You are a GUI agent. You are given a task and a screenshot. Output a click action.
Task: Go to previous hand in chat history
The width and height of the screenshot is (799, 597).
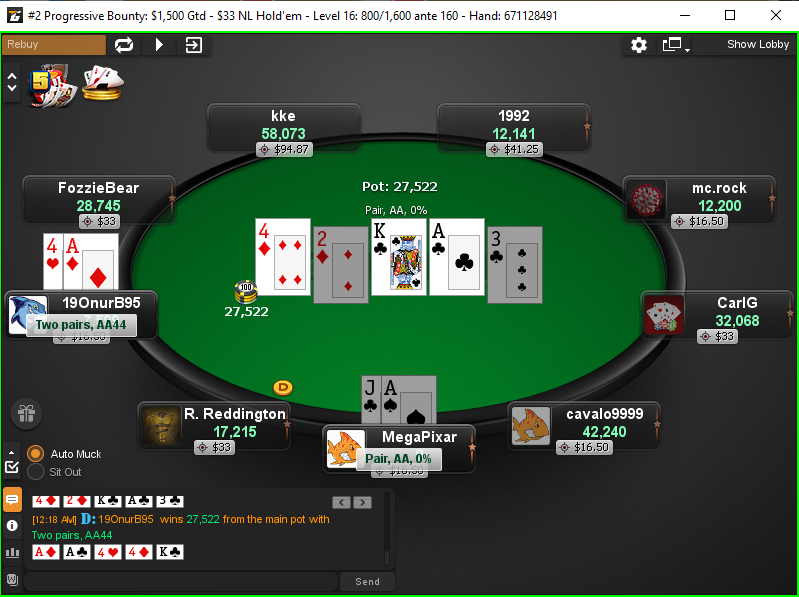coord(341,503)
